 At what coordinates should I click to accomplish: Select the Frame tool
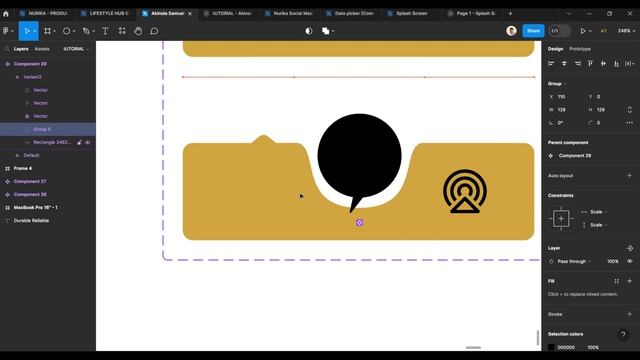point(47,31)
